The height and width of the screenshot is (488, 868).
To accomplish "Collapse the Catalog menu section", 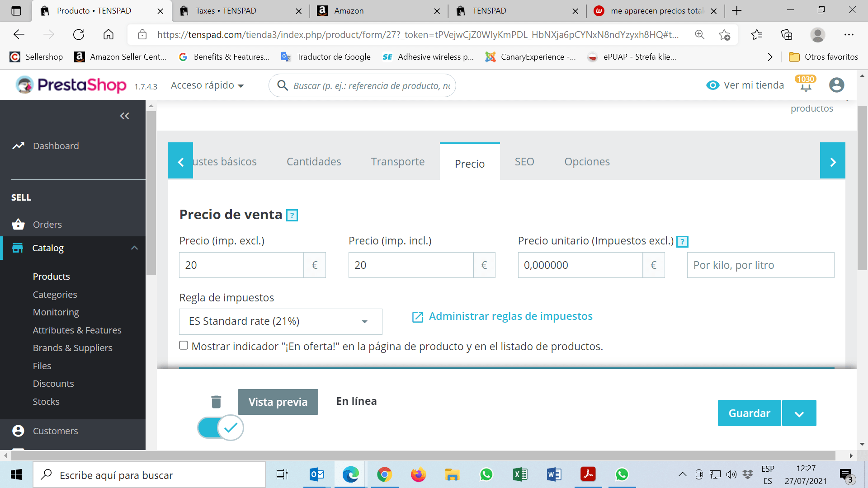I will (134, 248).
